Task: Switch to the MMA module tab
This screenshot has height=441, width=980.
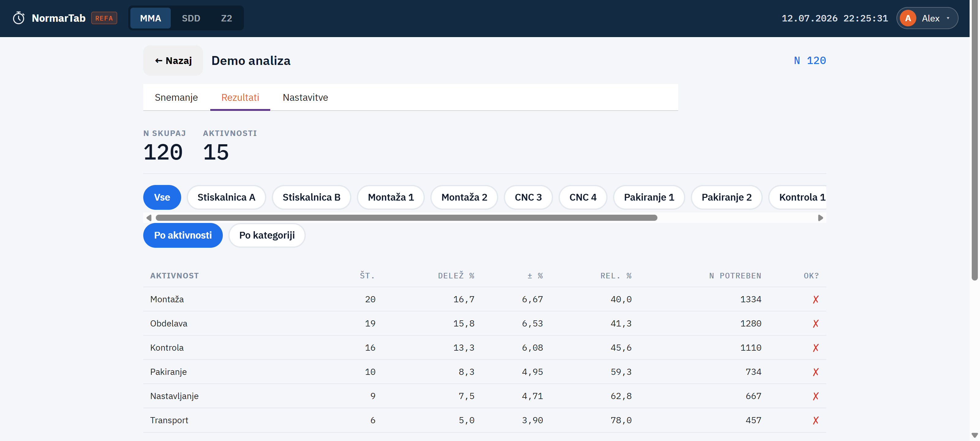Action: pyautogui.click(x=150, y=18)
